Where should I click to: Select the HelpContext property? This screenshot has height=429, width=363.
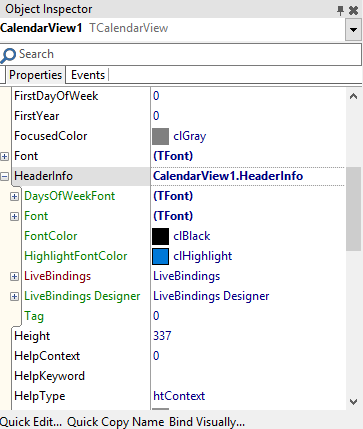click(x=47, y=356)
